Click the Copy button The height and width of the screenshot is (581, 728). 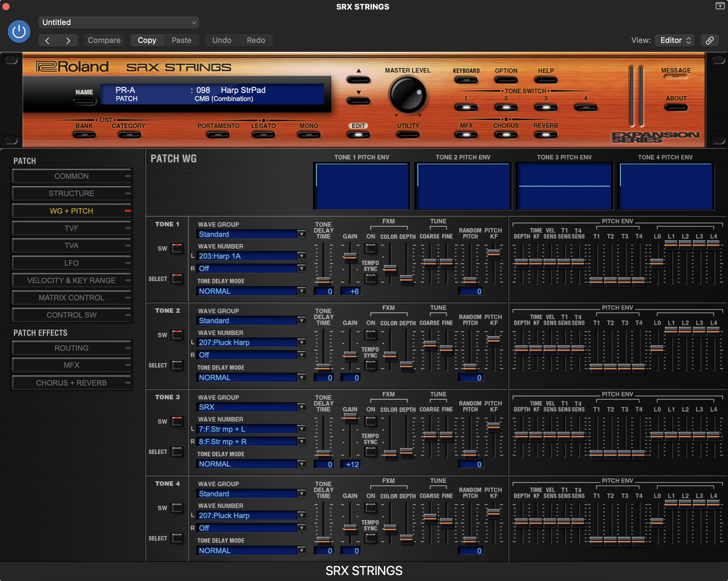tap(147, 41)
